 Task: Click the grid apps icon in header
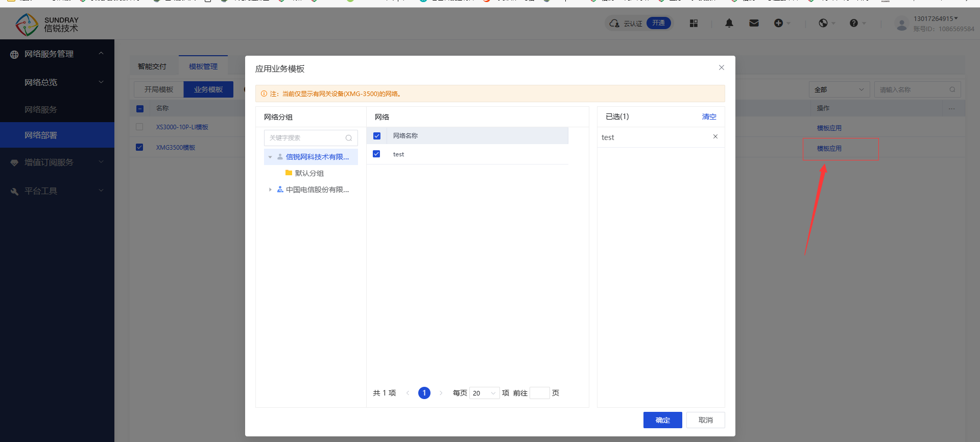point(694,23)
